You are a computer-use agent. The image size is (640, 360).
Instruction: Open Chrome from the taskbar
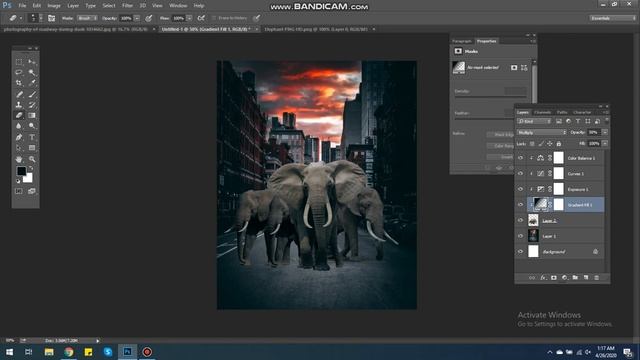[69, 351]
